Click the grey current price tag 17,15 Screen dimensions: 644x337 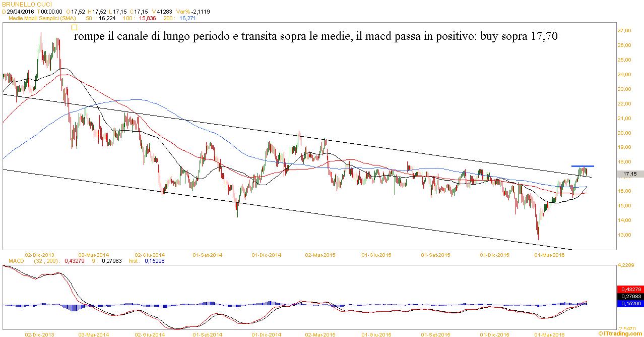coord(630,174)
